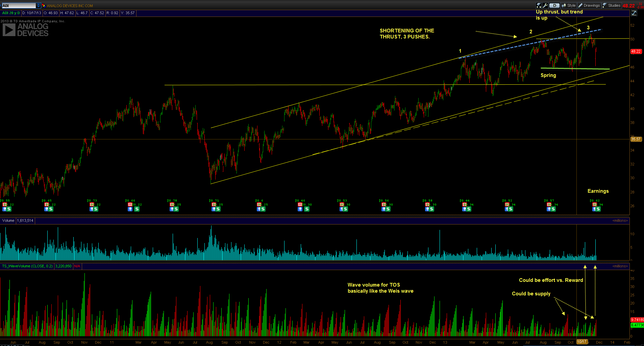Screen dimensions: 644x346
Task: Click the dividend dollar icon under $0.62
Action: (x=598, y=209)
